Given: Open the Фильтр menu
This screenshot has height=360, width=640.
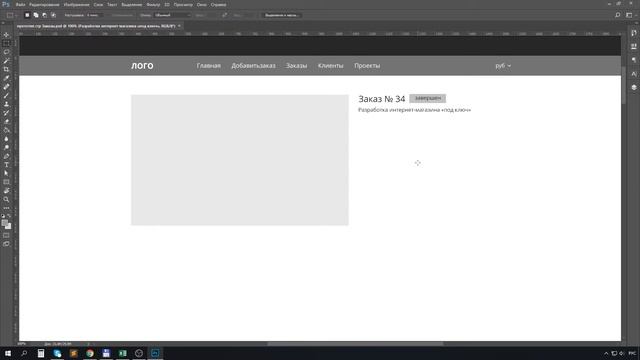Looking at the screenshot, I should [x=153, y=4].
